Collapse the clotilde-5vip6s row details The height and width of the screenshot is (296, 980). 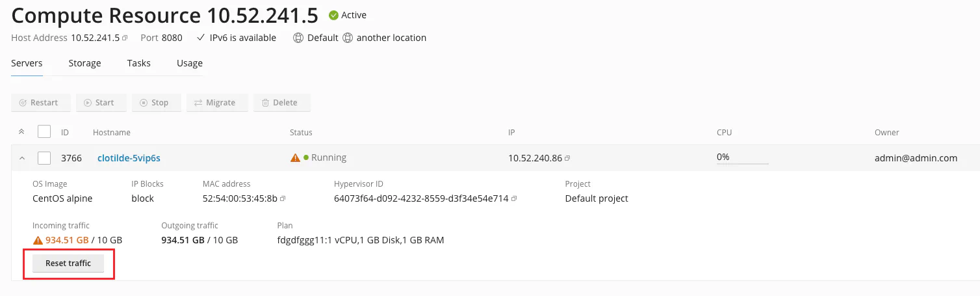tap(21, 158)
